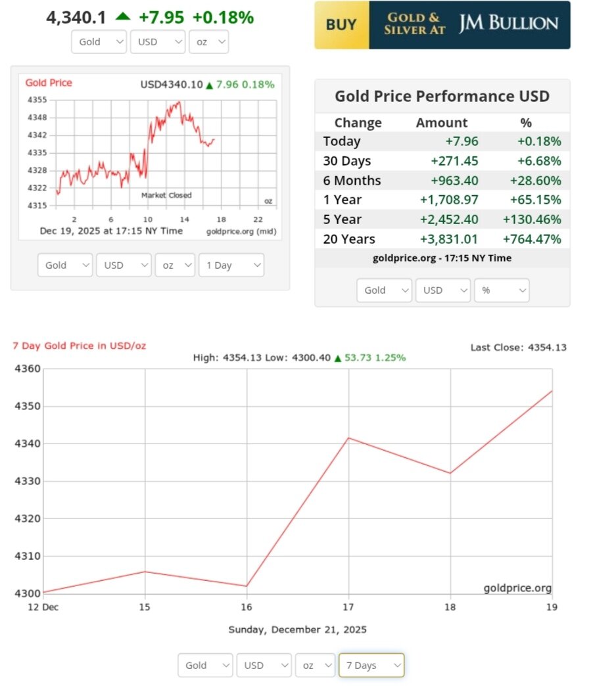Select the 20 Years row in performance table
The image size is (616, 686).
pos(442,239)
